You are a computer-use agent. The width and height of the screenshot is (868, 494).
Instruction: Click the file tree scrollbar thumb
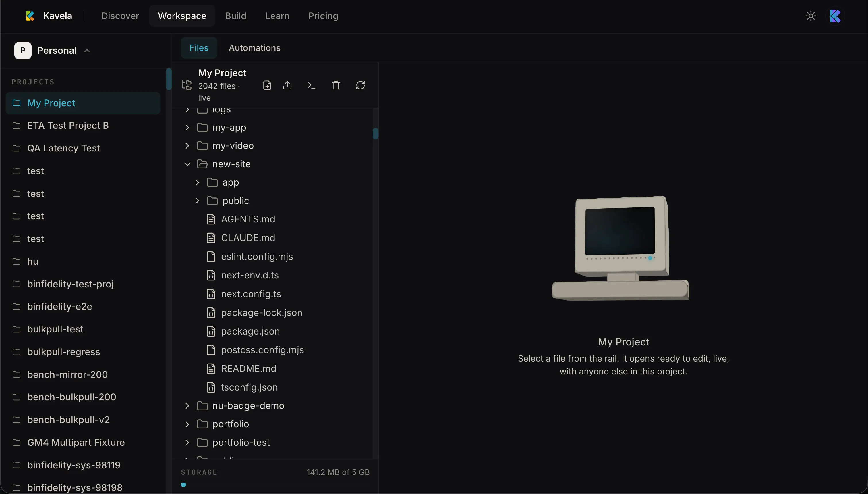click(x=375, y=134)
